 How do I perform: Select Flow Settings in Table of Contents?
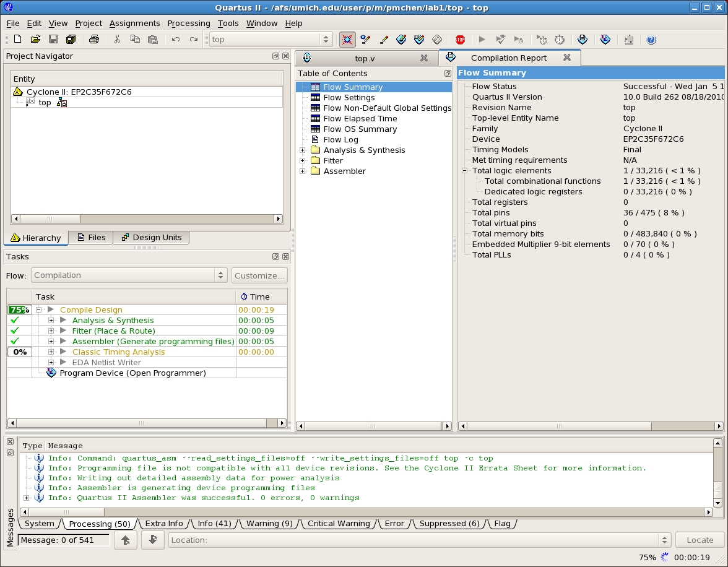349,98
